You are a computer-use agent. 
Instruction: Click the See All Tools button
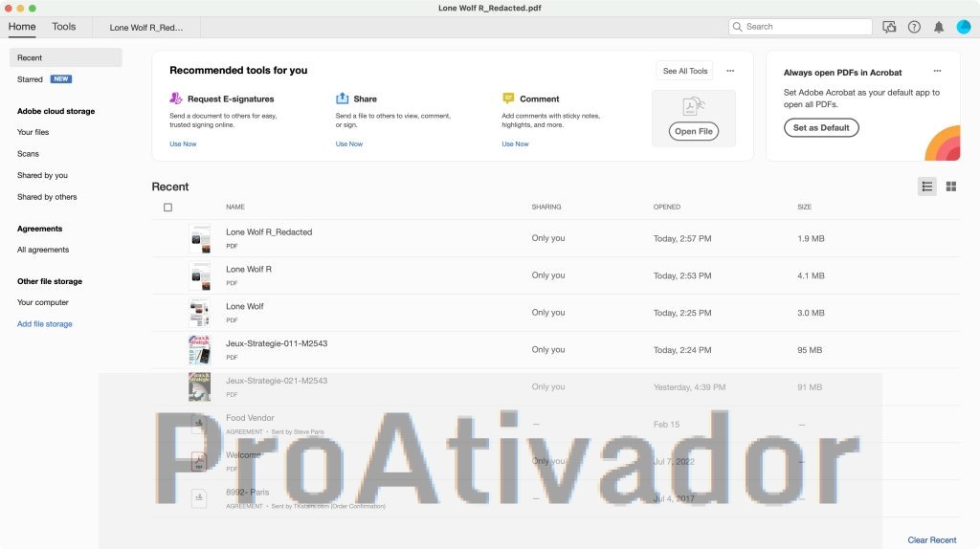pos(685,71)
